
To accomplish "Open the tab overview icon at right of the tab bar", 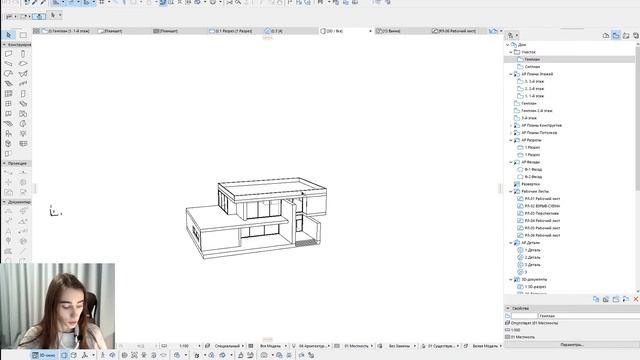I will [493, 31].
